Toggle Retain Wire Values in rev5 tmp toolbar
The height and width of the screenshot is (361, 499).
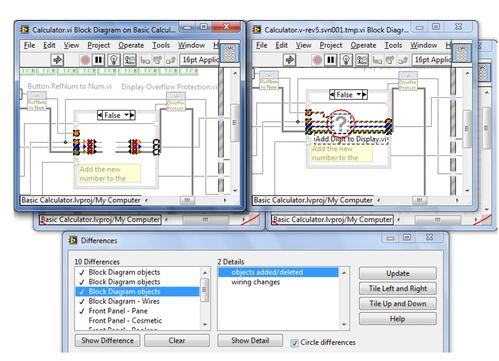(362, 60)
